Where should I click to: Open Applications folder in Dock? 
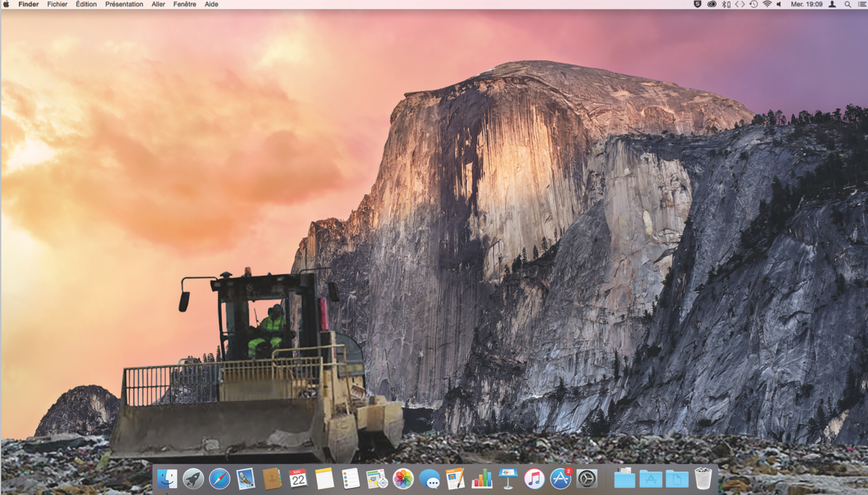651,479
